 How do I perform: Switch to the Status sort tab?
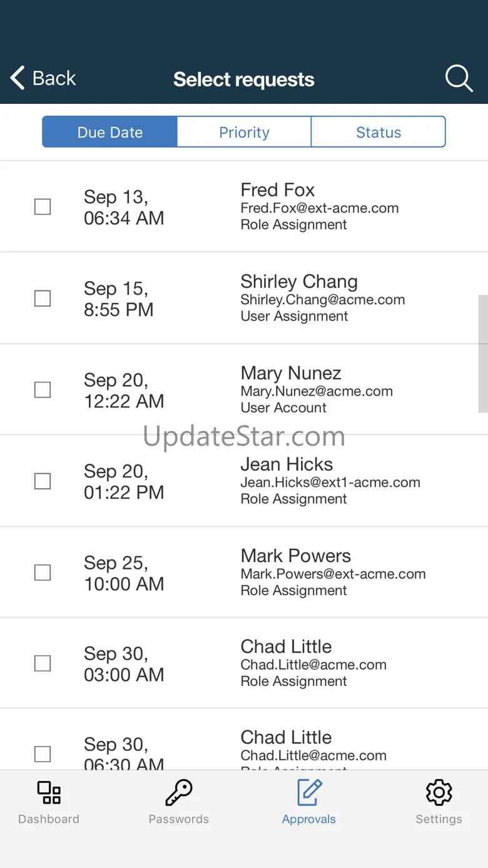tap(379, 132)
